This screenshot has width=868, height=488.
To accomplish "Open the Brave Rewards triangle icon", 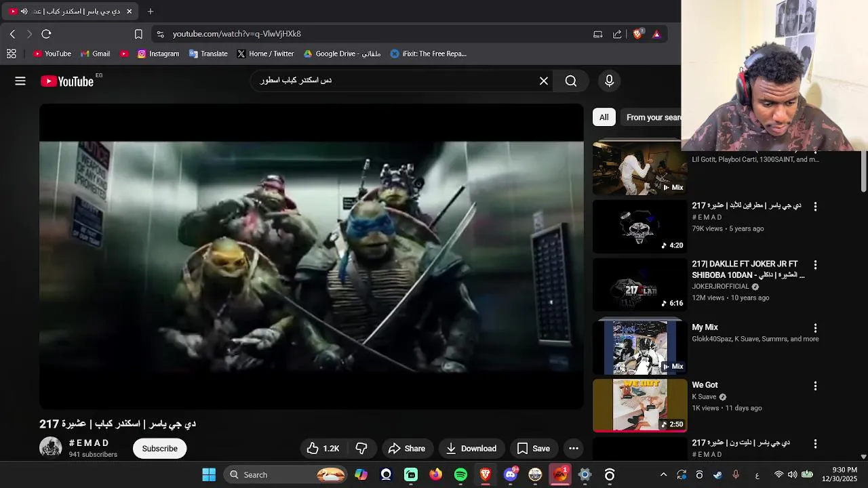I will pos(656,34).
